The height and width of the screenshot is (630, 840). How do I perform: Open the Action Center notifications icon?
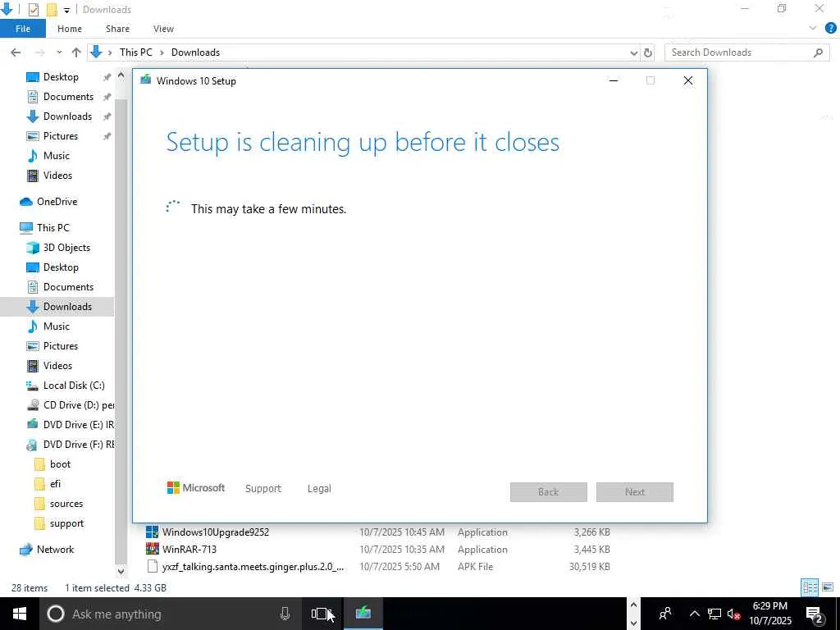tap(815, 615)
